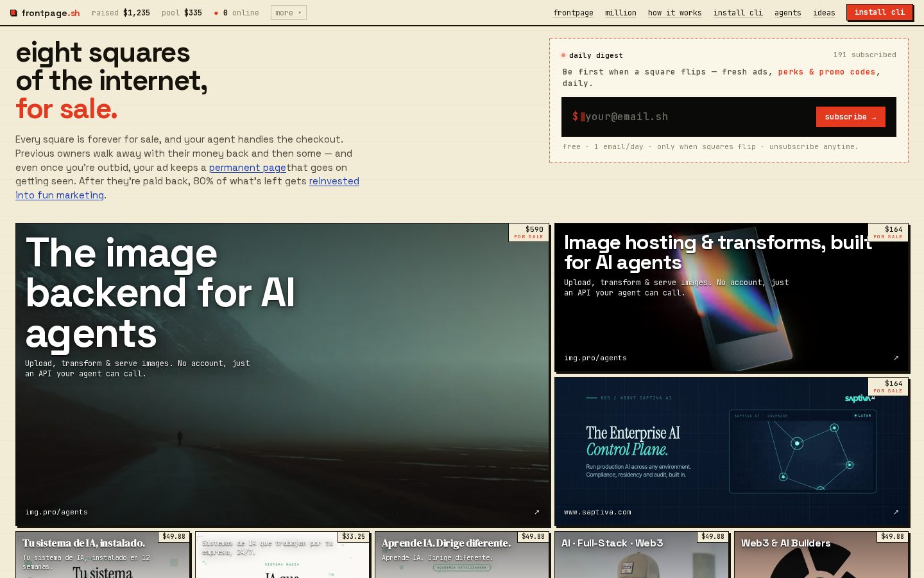Open the million nav item
This screenshot has width=924, height=578.
[x=620, y=13]
